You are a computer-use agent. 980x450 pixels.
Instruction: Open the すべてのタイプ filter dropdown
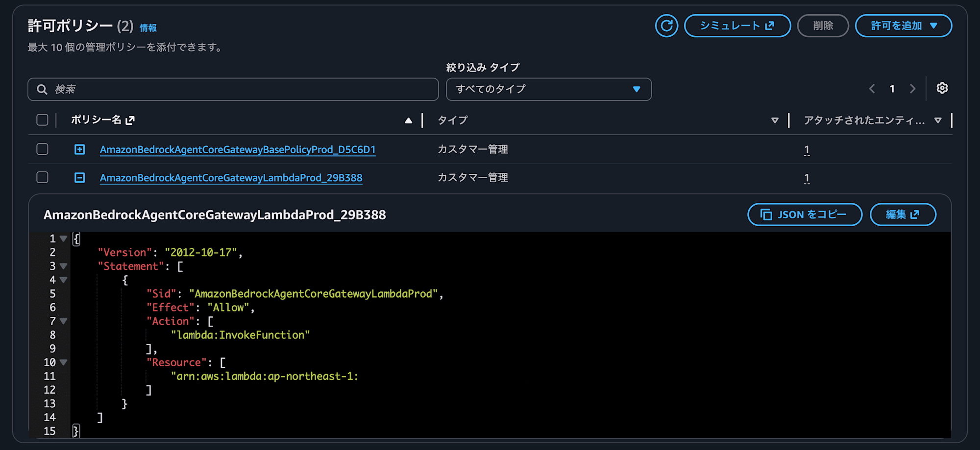pos(549,89)
